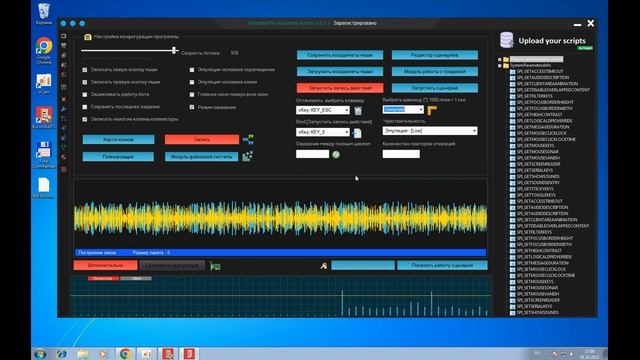The width and height of the screenshot is (640, 360).
Task: Select the grey tab above the bottom graph
Action: (136, 278)
